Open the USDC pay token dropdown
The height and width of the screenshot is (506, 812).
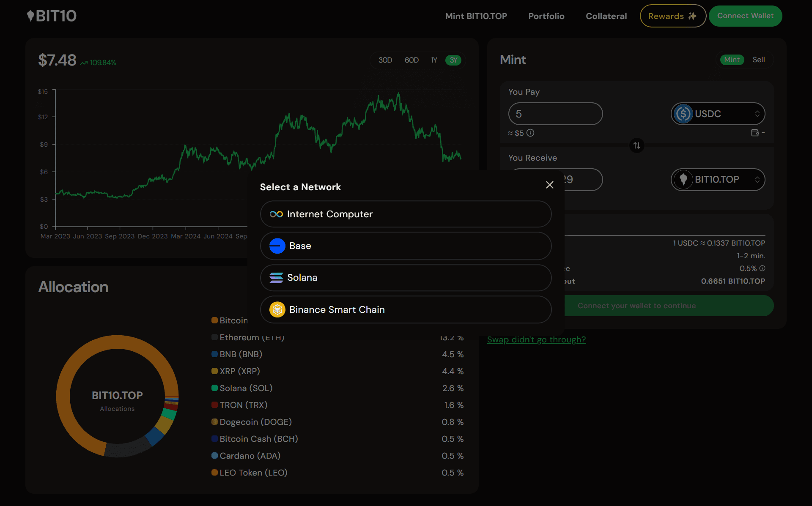coord(718,114)
